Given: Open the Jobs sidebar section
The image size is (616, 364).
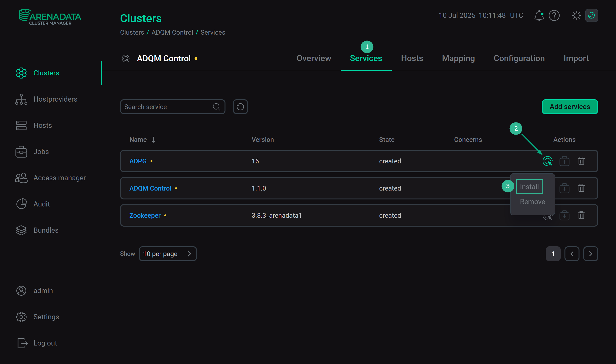Looking at the screenshot, I should click(x=41, y=152).
